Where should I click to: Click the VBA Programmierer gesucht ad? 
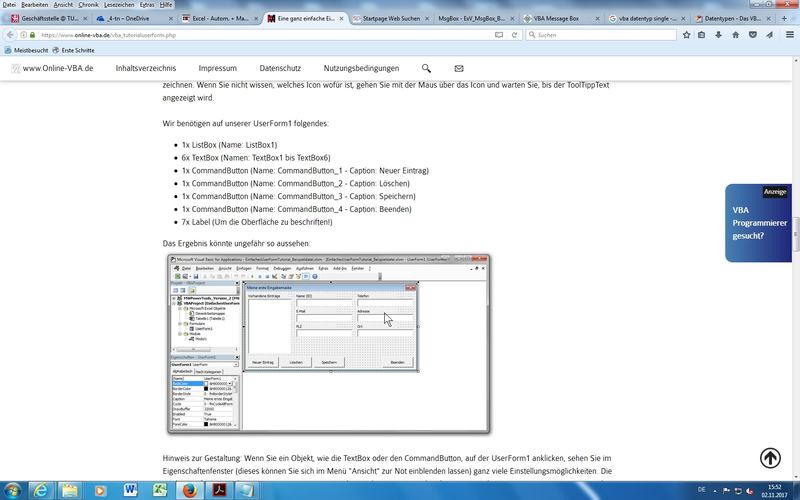pos(759,223)
